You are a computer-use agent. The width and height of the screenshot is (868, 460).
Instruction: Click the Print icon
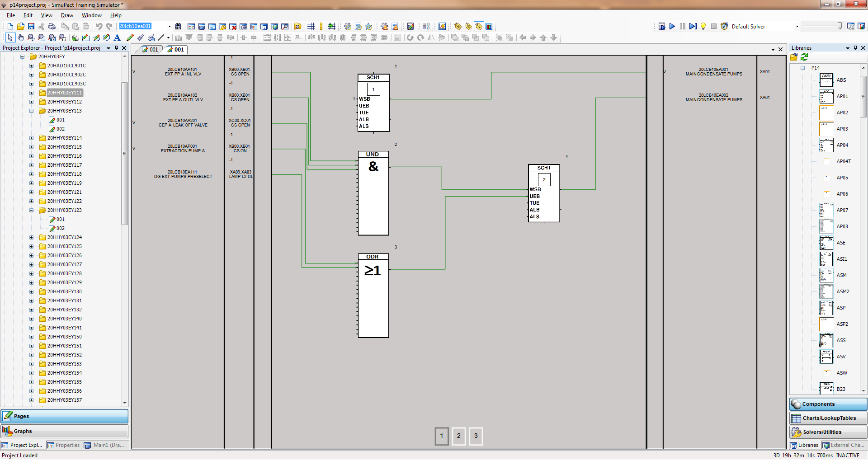coord(52,27)
